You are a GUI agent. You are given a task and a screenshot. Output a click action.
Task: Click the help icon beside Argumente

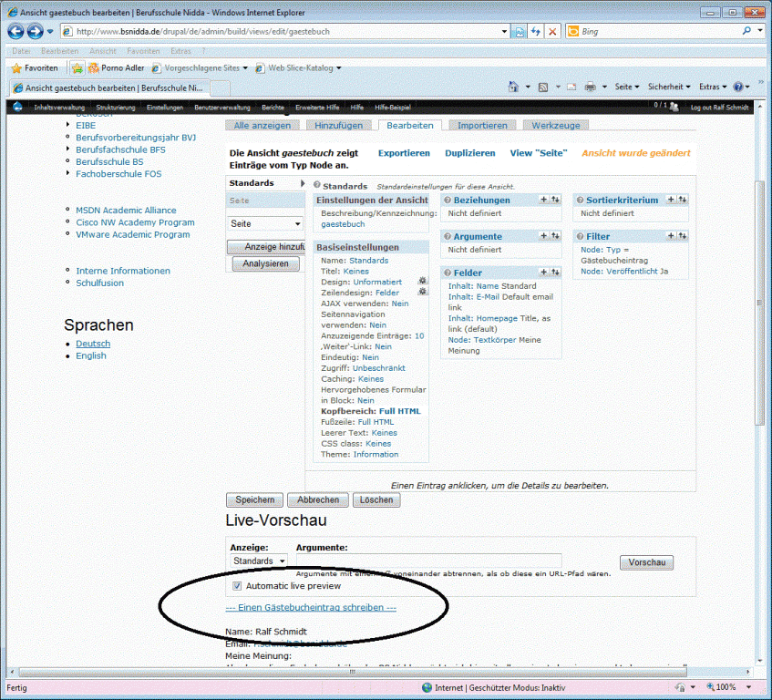[x=447, y=237]
